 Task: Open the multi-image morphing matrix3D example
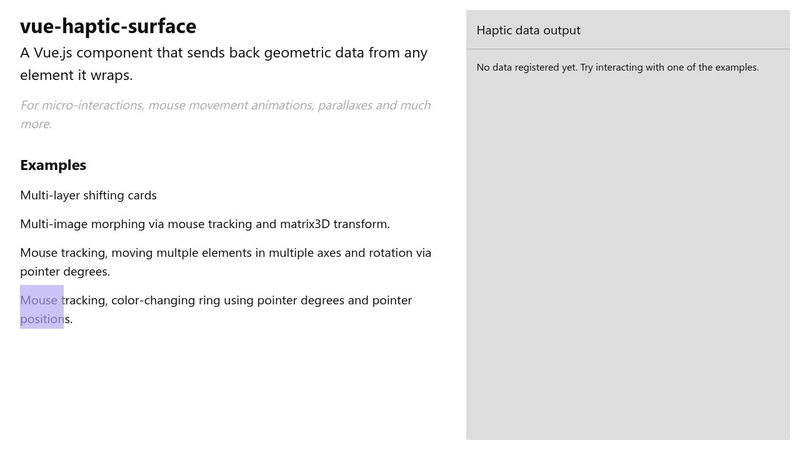204,224
